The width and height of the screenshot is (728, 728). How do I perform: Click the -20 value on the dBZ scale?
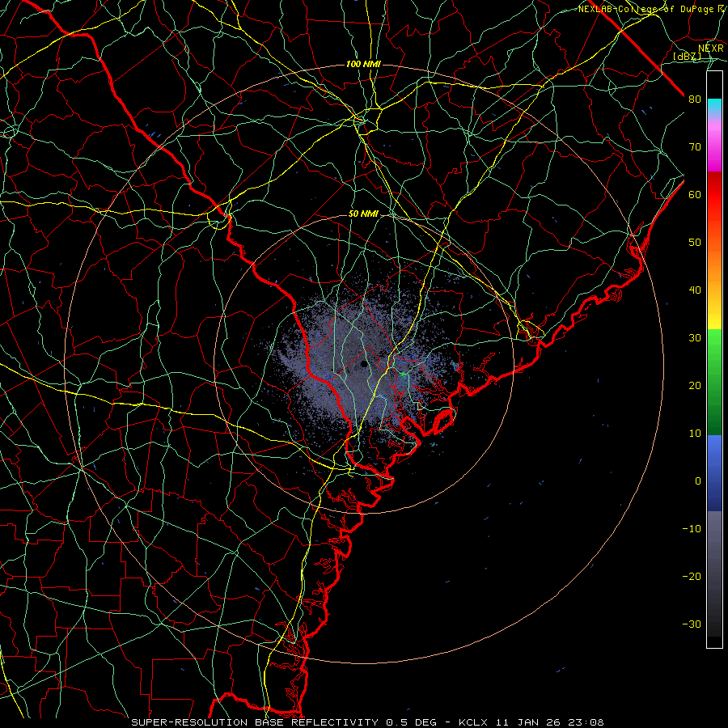[x=692, y=577]
